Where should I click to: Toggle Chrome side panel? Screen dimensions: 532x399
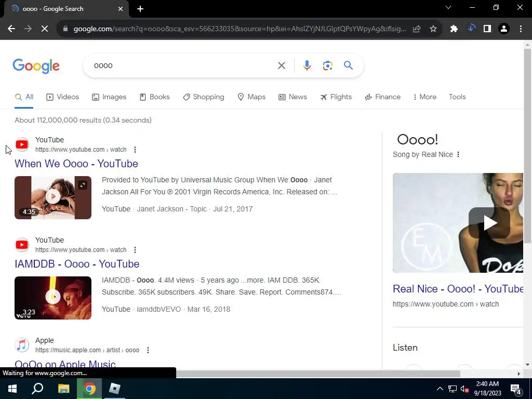(487, 29)
